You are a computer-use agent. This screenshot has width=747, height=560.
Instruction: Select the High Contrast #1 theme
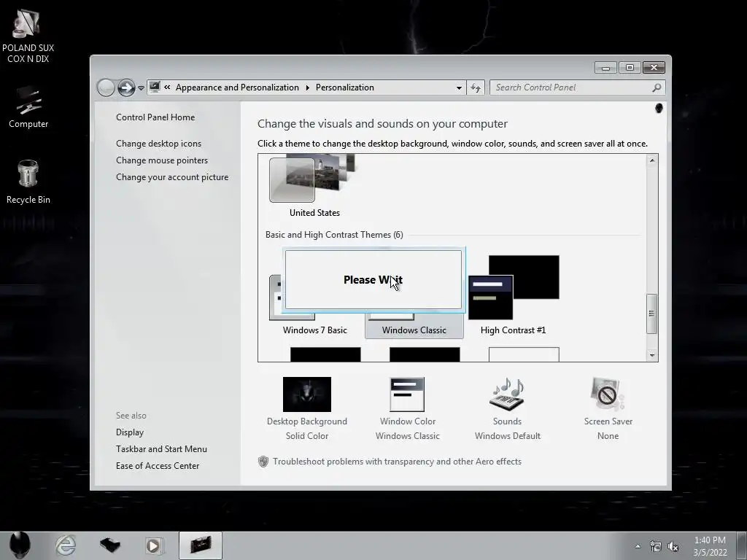coord(513,295)
